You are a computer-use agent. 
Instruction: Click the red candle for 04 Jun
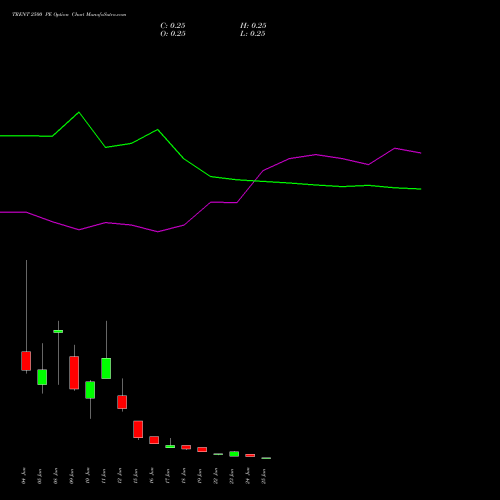(x=26, y=361)
